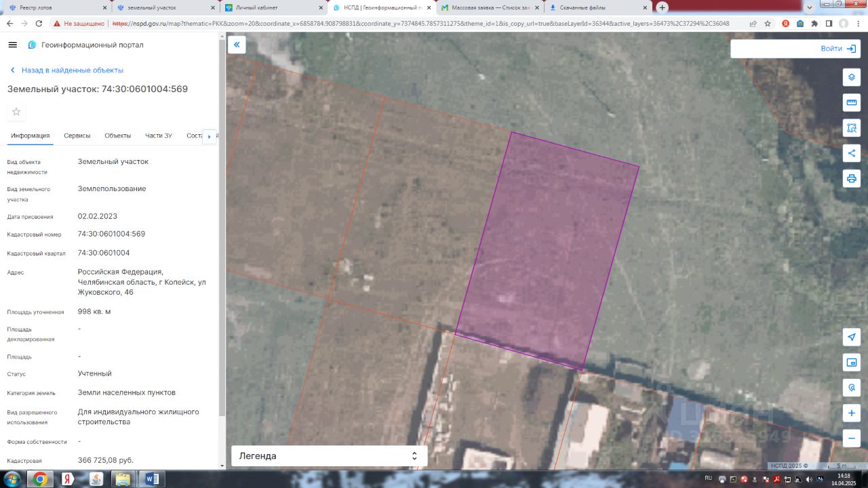Open the Chrome profile avatar
This screenshot has height=488, width=868.
pos(844,23)
